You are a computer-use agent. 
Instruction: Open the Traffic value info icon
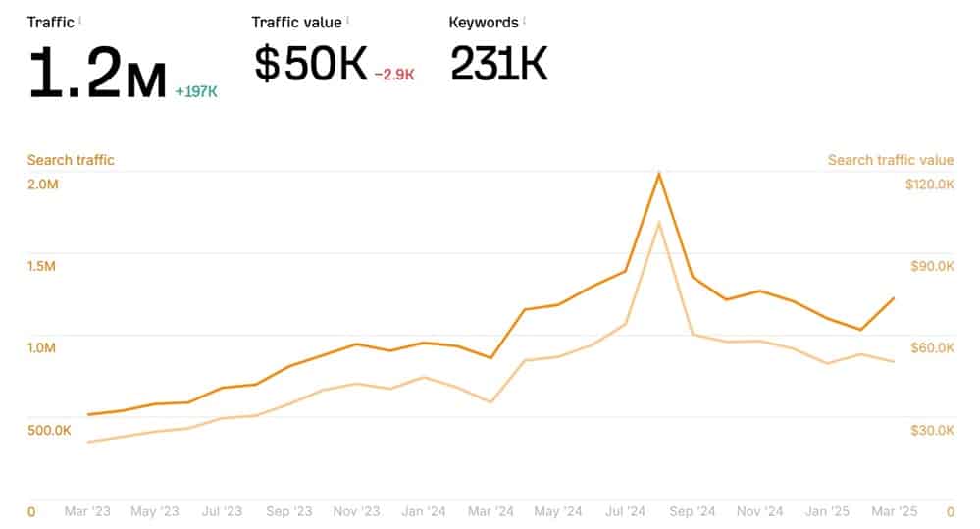[x=347, y=21]
